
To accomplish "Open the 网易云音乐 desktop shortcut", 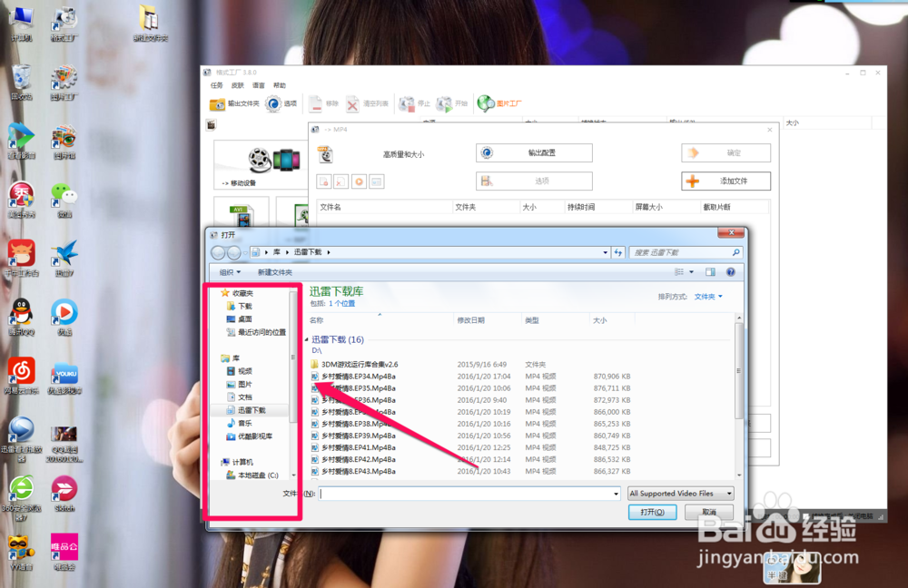I will [x=22, y=377].
